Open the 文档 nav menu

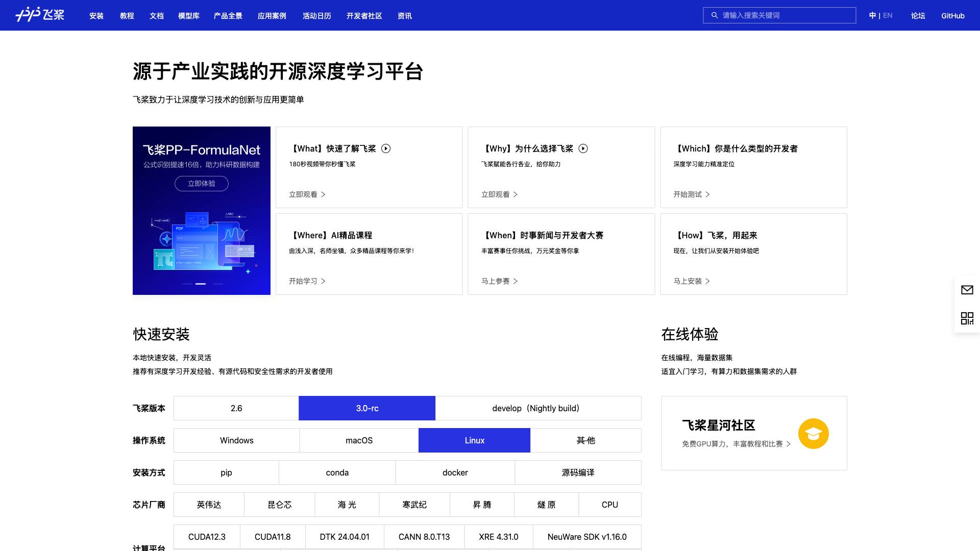tap(157, 16)
